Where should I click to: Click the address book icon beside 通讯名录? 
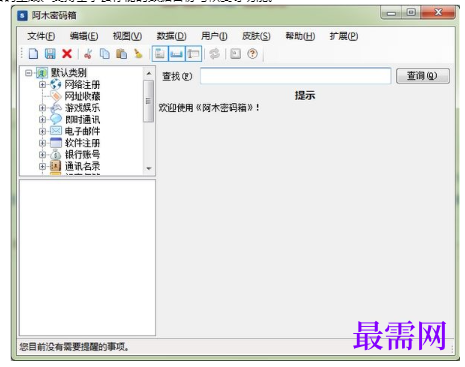[56, 166]
